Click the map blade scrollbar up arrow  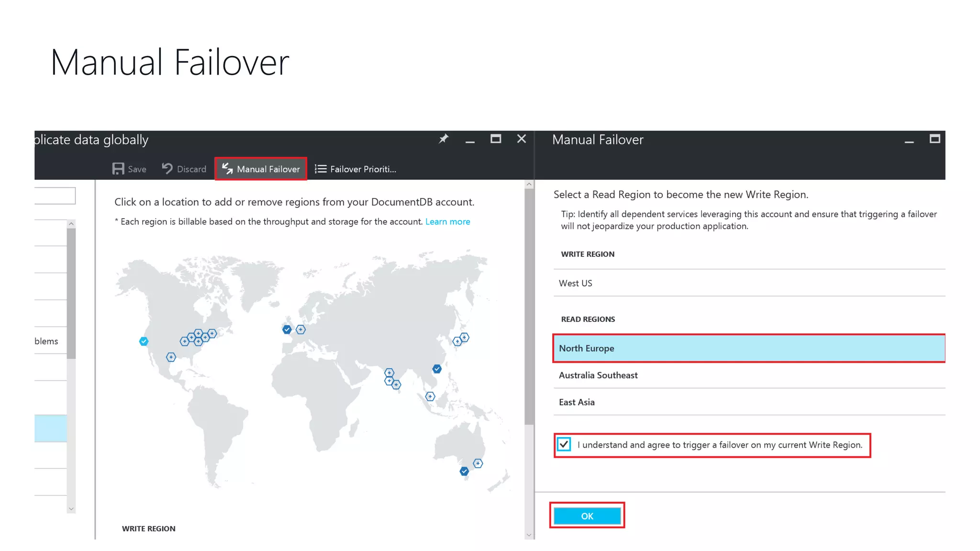click(529, 184)
